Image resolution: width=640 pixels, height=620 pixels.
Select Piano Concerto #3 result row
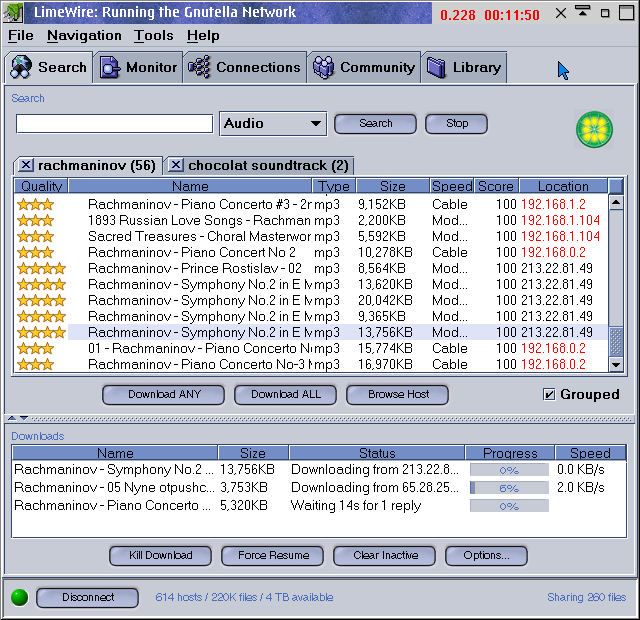[x=311, y=204]
